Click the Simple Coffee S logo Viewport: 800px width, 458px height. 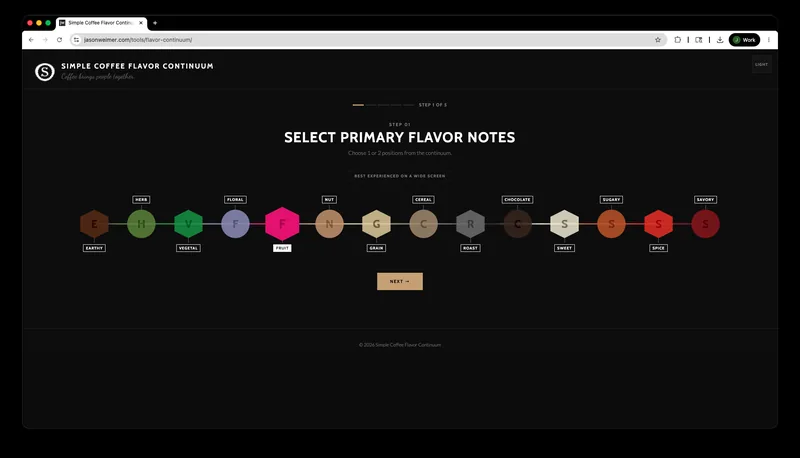[x=45, y=72]
